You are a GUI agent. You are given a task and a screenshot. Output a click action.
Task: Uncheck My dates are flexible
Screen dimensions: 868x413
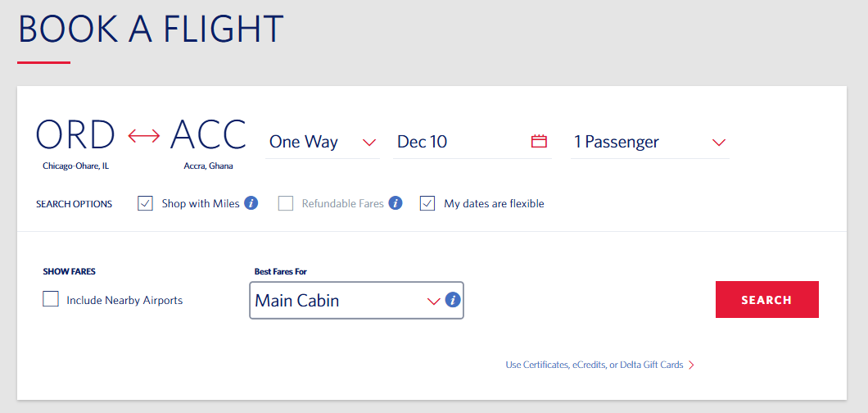pyautogui.click(x=427, y=203)
